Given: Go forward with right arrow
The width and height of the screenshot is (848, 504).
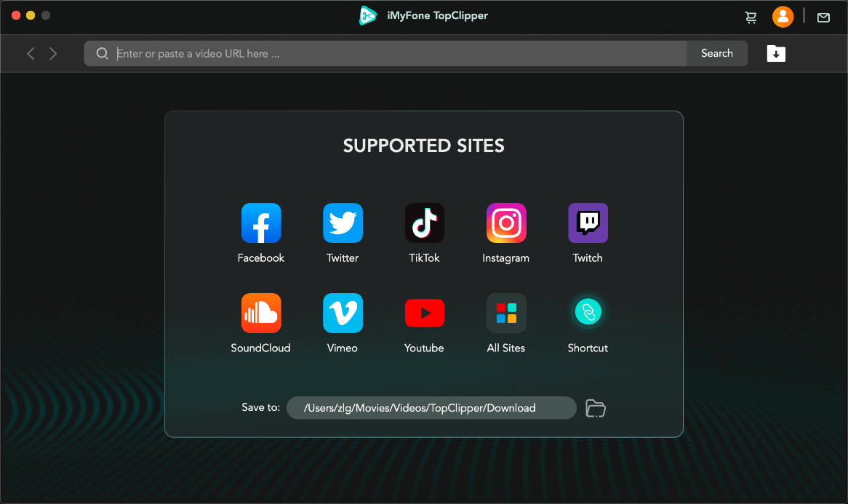Looking at the screenshot, I should click(53, 54).
